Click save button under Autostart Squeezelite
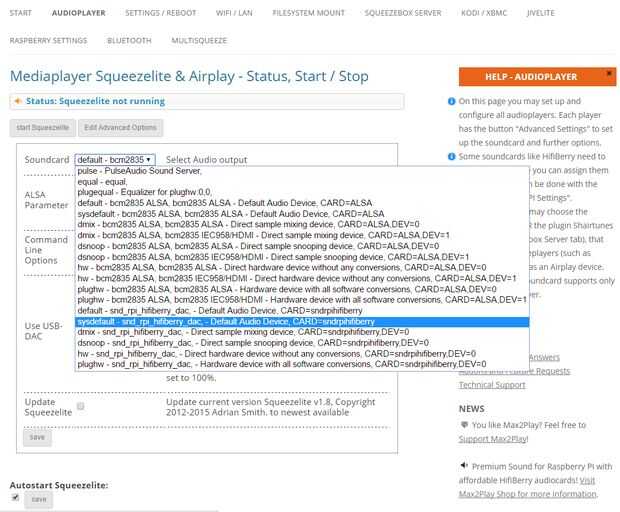This screenshot has width=620, height=512. (39, 500)
